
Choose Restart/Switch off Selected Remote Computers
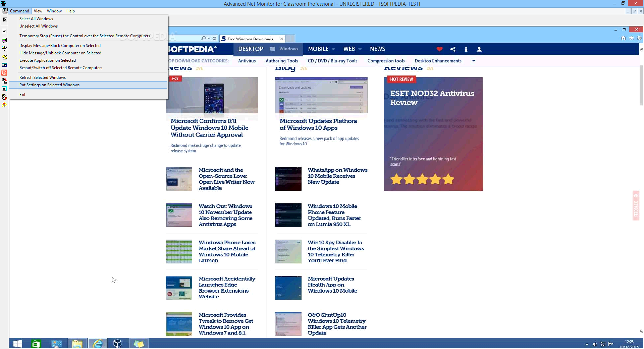(88, 68)
